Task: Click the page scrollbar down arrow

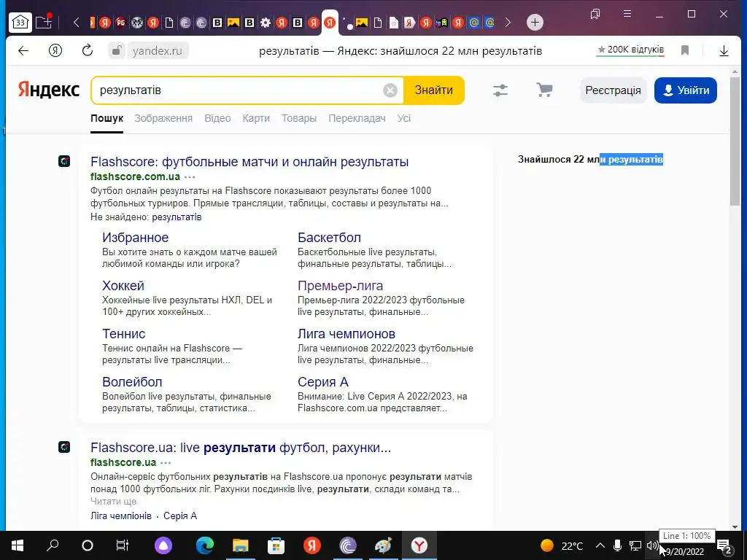Action: 735,526
